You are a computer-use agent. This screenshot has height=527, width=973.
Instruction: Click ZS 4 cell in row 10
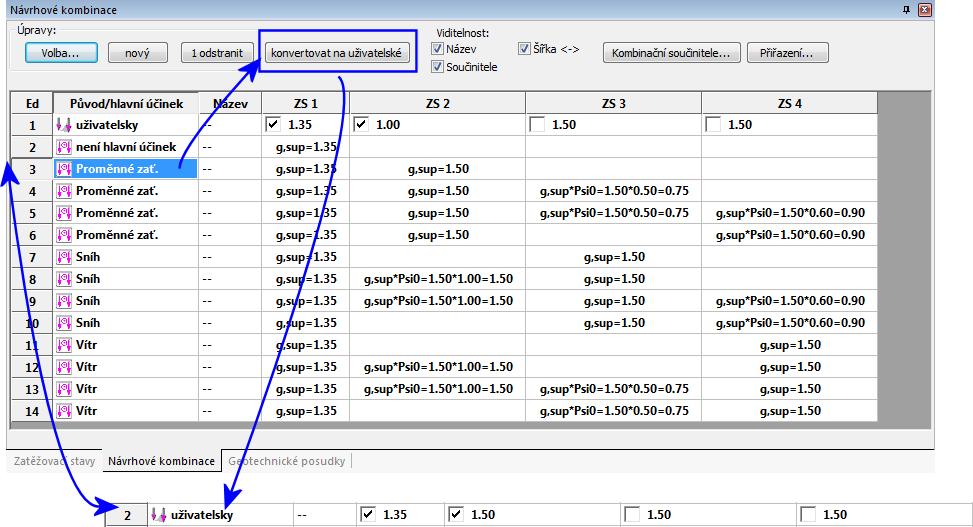789,323
